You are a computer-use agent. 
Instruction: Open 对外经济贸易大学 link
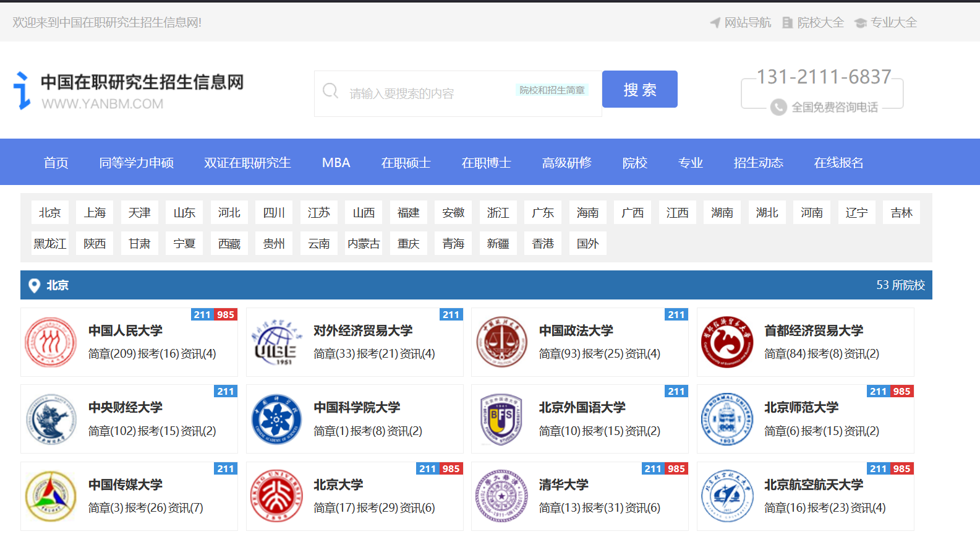tap(363, 330)
